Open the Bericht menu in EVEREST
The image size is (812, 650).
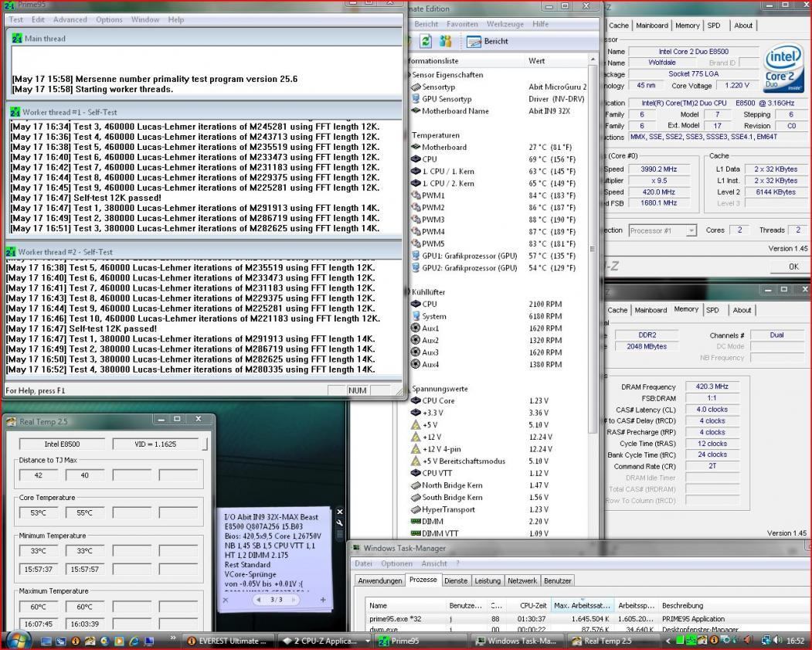[426, 24]
